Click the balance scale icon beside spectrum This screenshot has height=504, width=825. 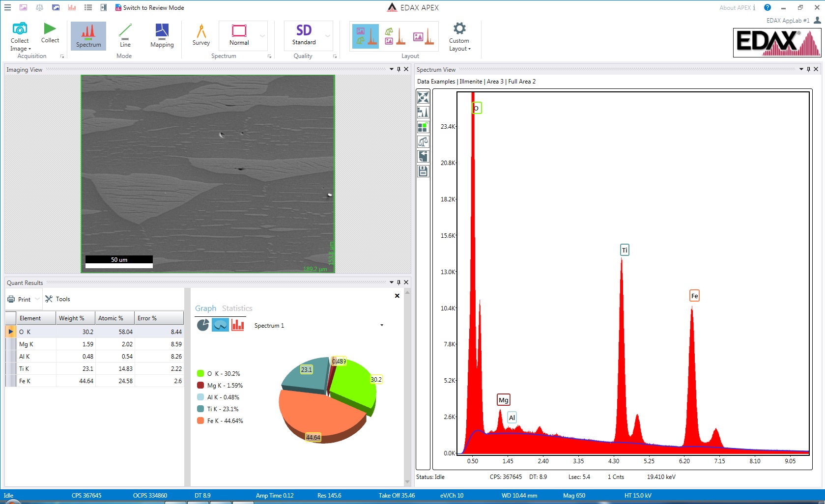(423, 142)
